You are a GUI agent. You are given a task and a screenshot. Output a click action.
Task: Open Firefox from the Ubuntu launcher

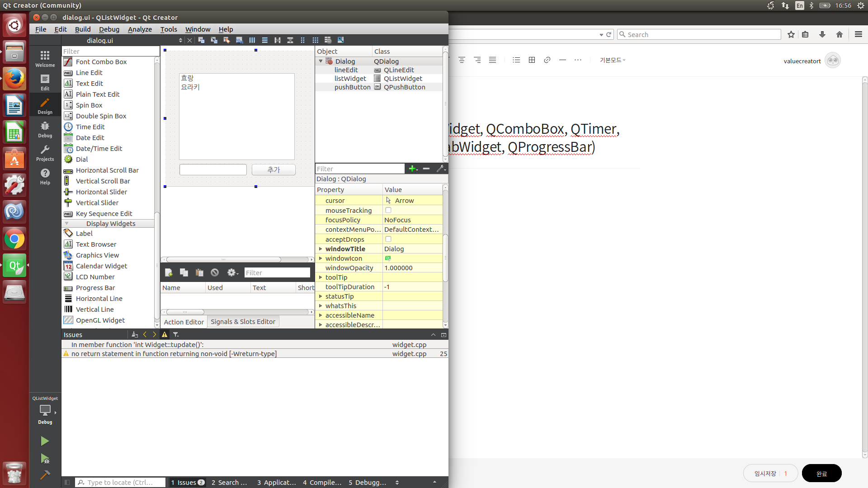(14, 80)
